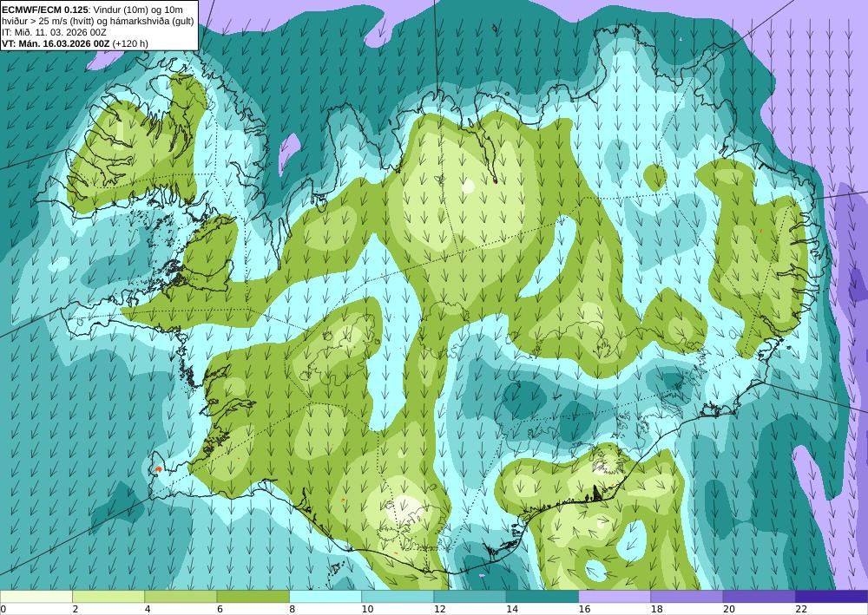Select the light green 2–4 m/s legend swatch
Viewport: 868px width, 615px height.
point(108,597)
